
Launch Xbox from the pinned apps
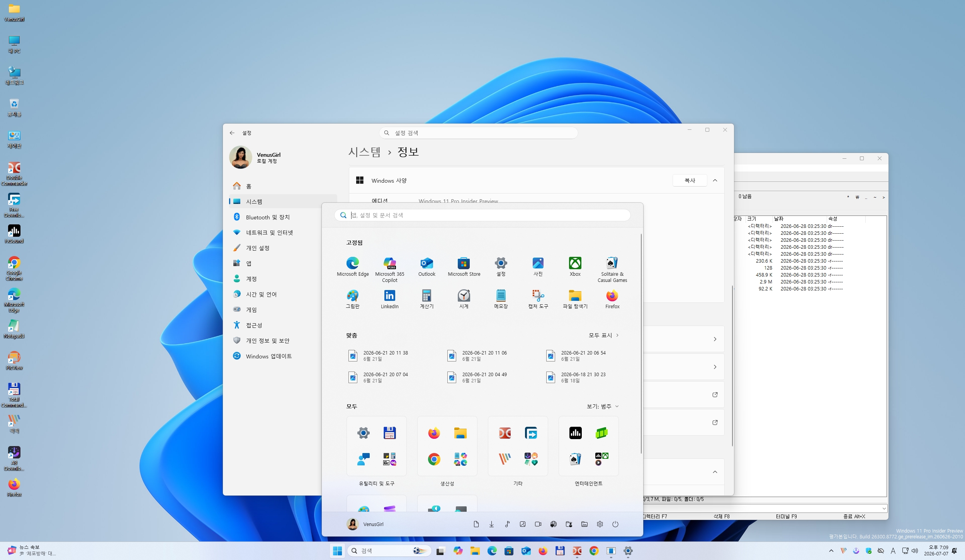pyautogui.click(x=575, y=267)
